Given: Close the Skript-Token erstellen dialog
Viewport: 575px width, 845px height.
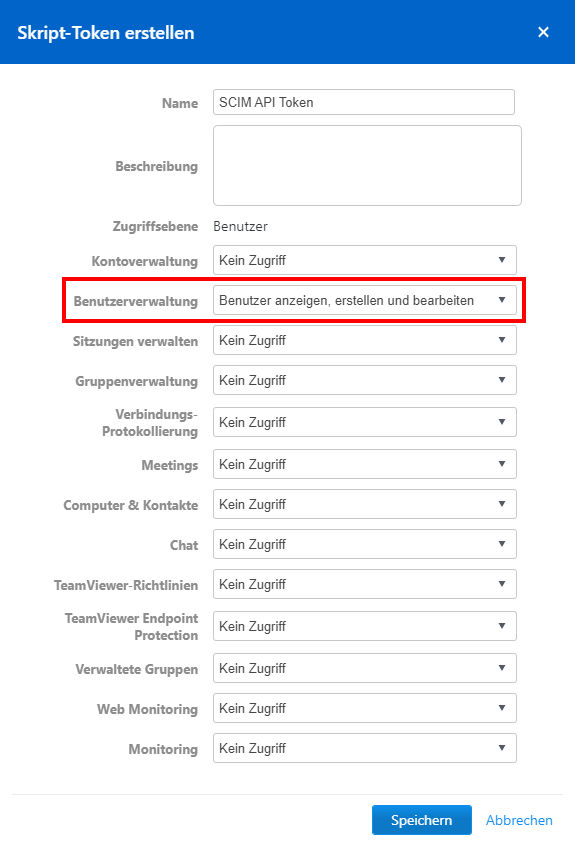Looking at the screenshot, I should click(543, 32).
